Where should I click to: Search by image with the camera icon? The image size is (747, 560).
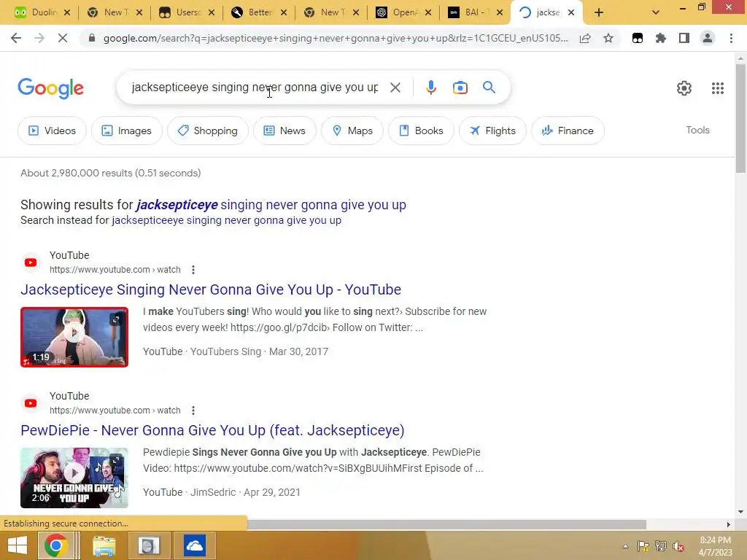point(460,87)
